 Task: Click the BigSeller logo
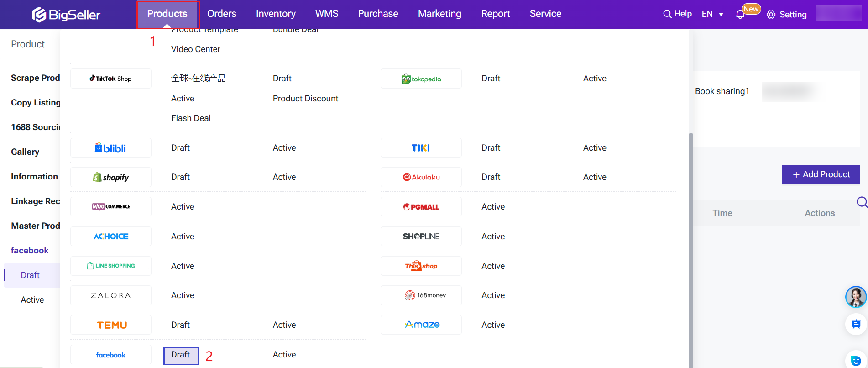click(66, 15)
